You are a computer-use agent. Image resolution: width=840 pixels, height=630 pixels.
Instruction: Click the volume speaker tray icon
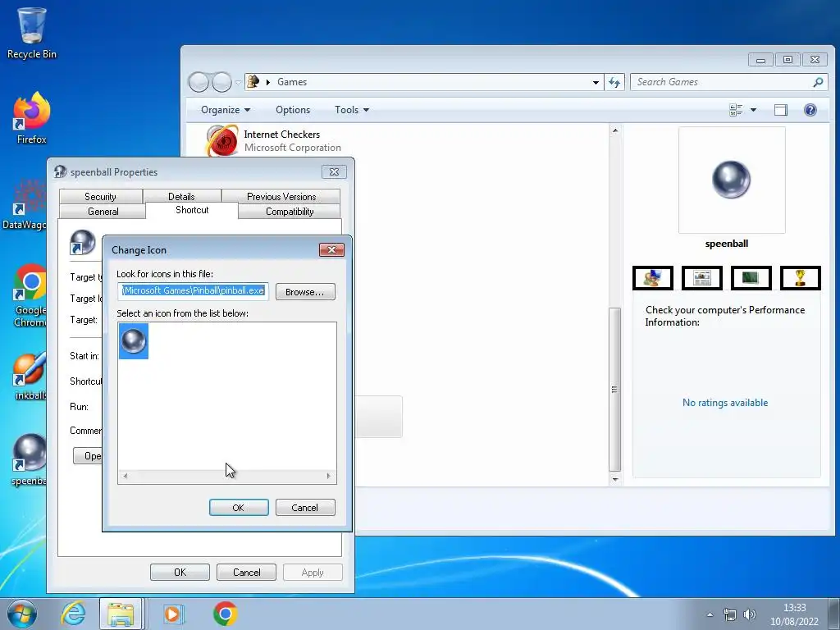[750, 614]
